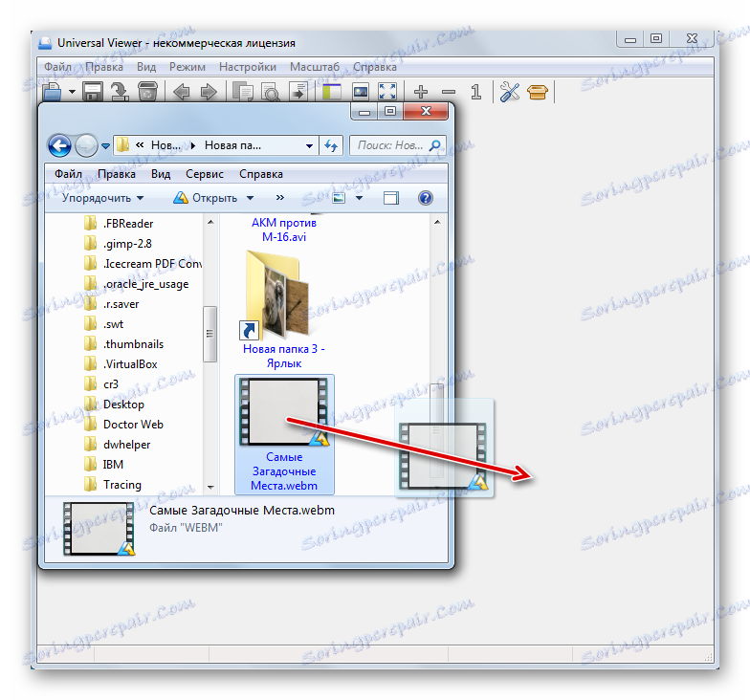Click the Explorer Forward navigation button
Viewport: 750px width, 700px height.
(x=86, y=145)
